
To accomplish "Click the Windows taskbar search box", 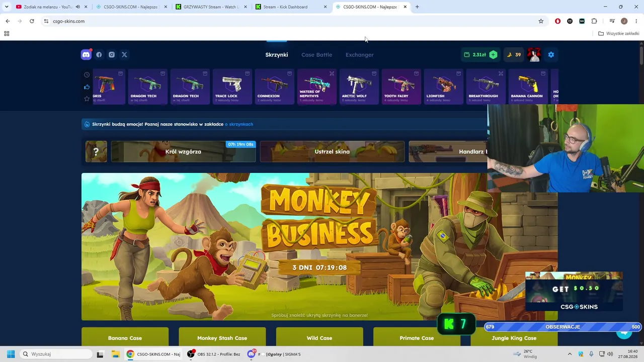I will [x=56, y=354].
